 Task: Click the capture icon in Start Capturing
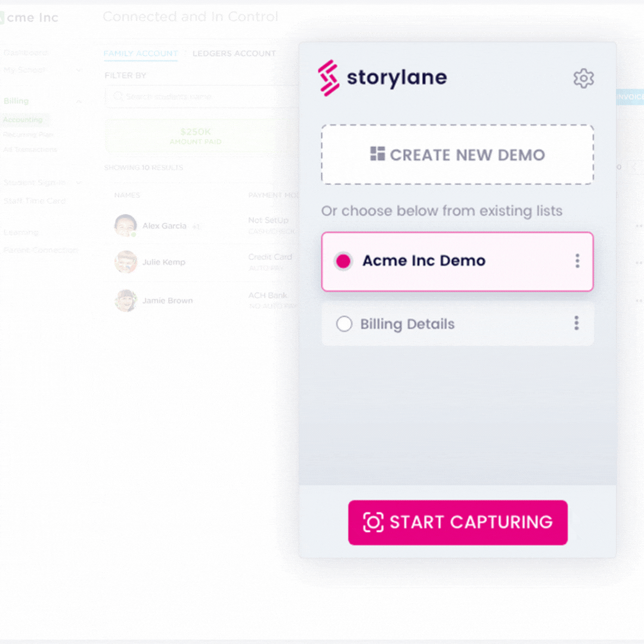tap(373, 522)
